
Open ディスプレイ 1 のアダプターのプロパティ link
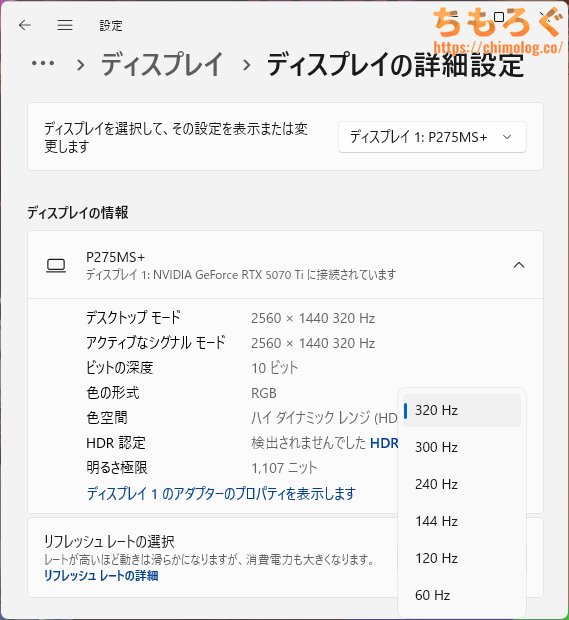[221, 493]
